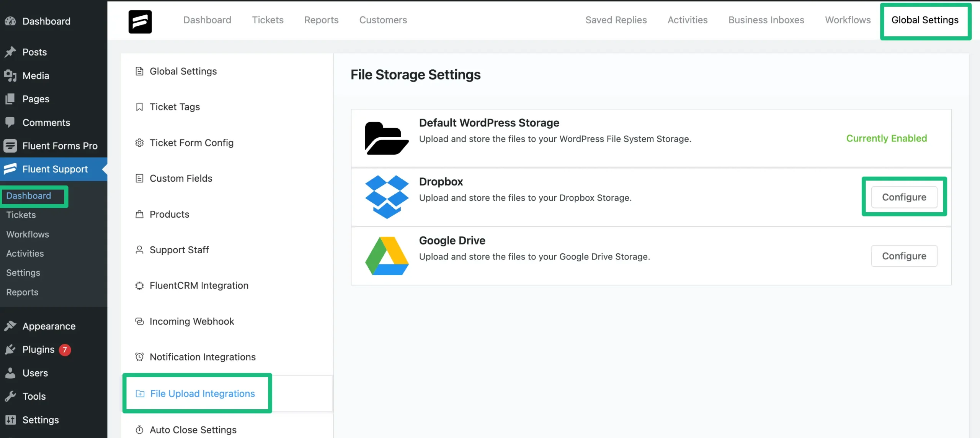Click the Incoming Webhook icon
Viewport: 980px width, 438px height.
pyautogui.click(x=139, y=321)
